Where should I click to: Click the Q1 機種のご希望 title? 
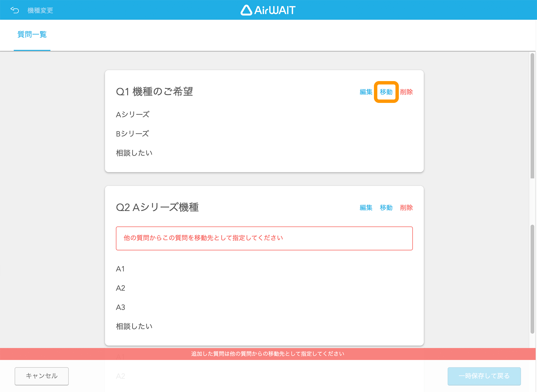pyautogui.click(x=154, y=92)
